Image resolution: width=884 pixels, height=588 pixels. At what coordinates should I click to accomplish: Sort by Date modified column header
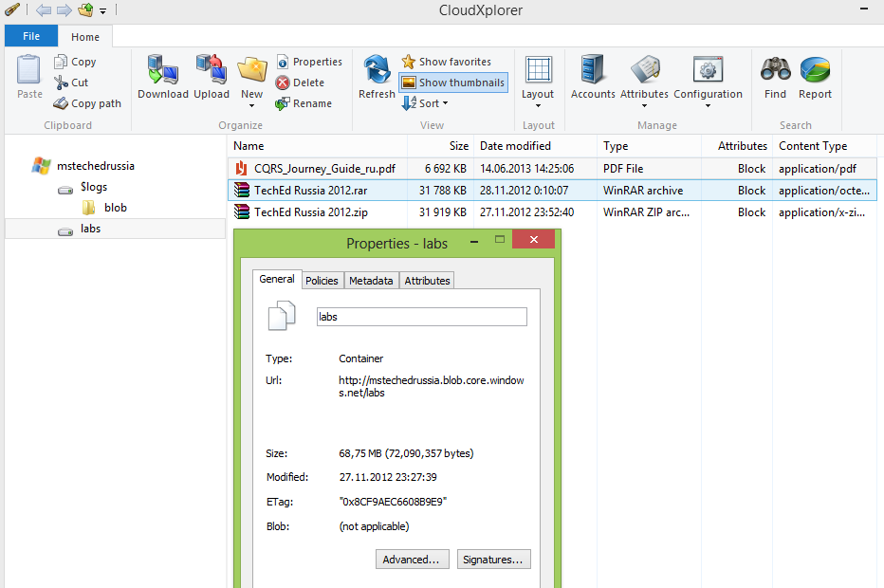tap(535, 146)
